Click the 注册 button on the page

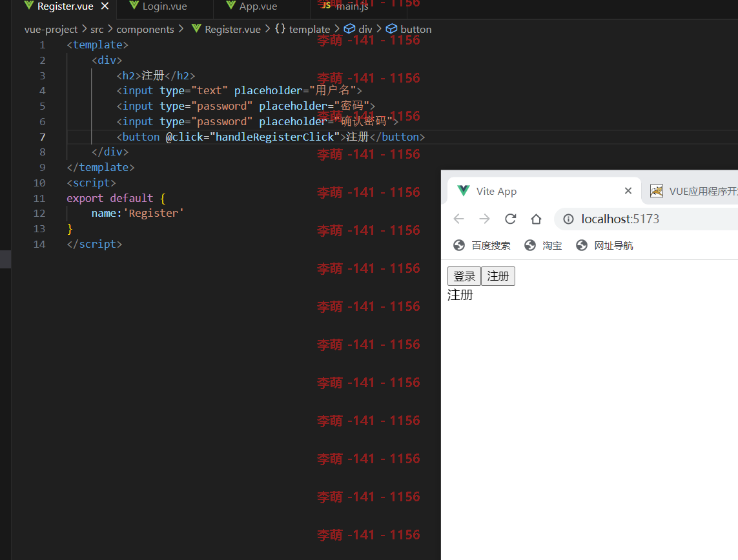pos(498,276)
